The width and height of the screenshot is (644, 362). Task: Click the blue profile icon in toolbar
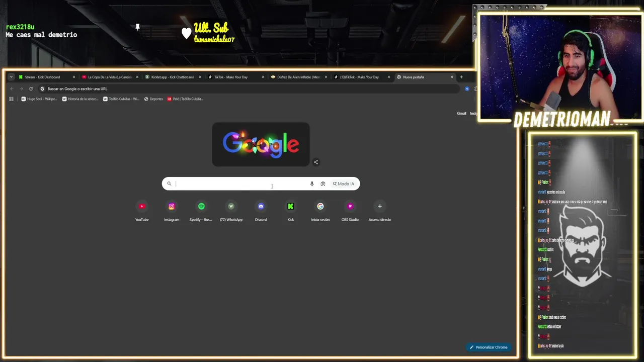tap(467, 89)
